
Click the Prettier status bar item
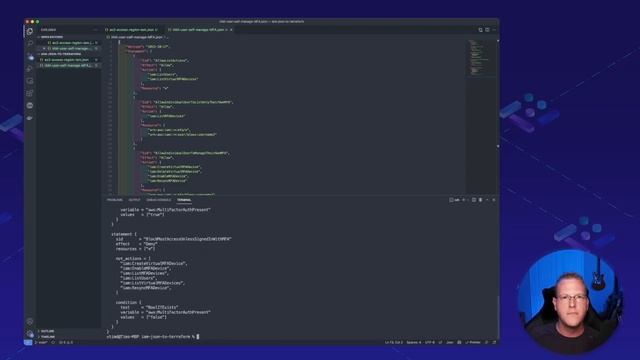pyautogui.click(x=473, y=342)
